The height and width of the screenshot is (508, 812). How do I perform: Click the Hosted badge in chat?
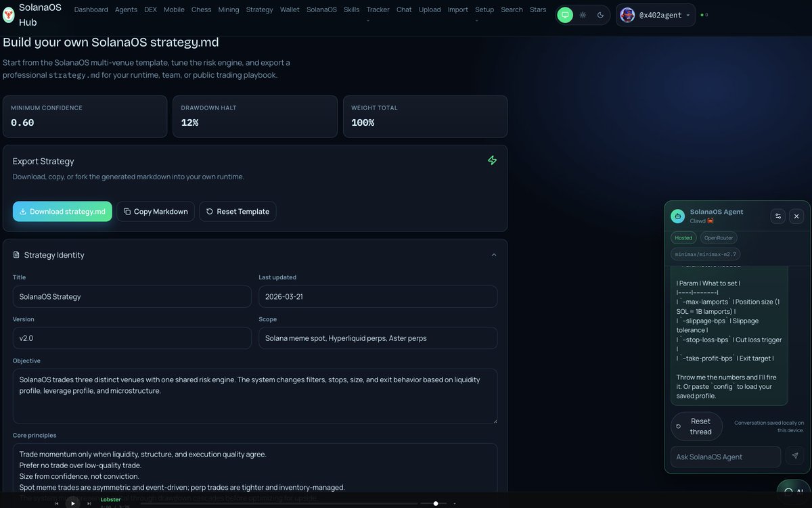(683, 238)
